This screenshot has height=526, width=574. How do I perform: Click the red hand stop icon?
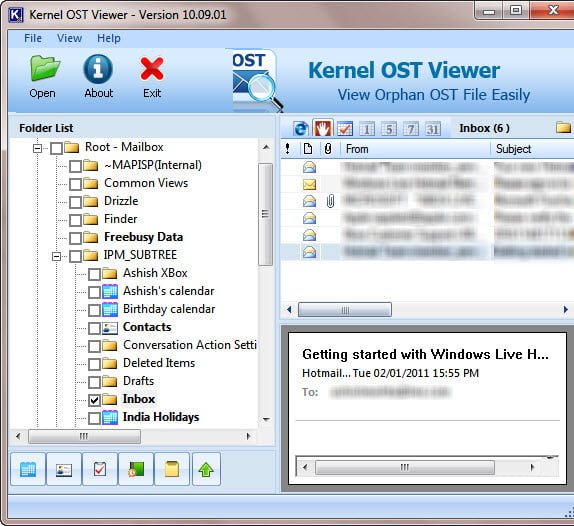(x=323, y=128)
